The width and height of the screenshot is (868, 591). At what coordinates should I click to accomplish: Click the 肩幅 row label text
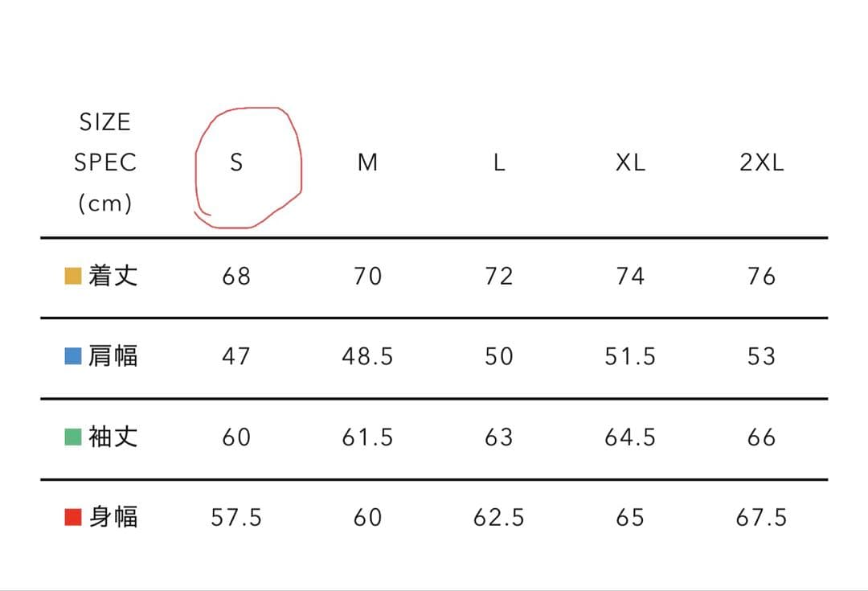[x=113, y=356]
